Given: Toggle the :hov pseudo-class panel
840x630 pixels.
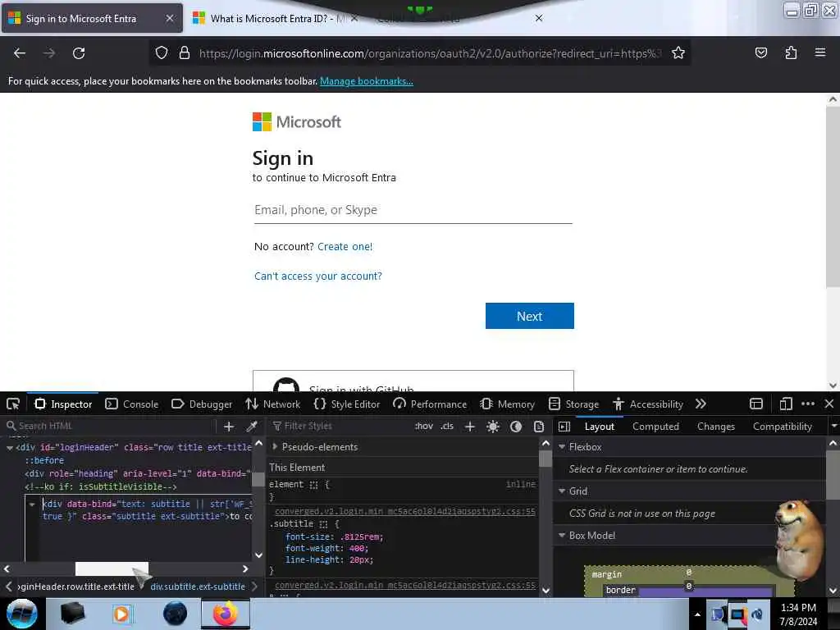Looking at the screenshot, I should pos(424,427).
